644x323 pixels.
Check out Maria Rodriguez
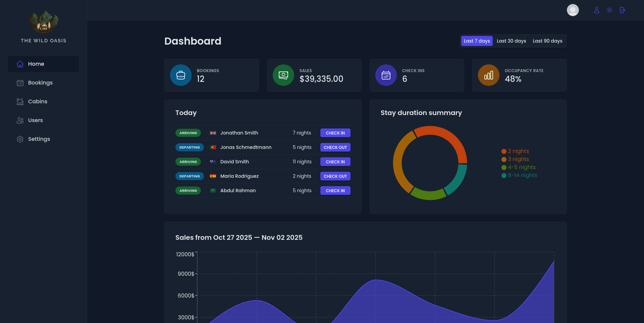tap(335, 176)
